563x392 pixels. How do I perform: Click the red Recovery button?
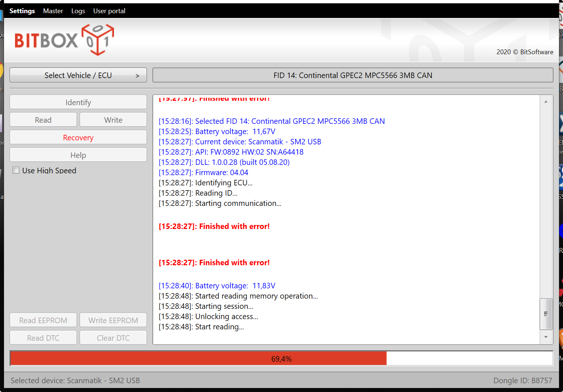coord(78,138)
